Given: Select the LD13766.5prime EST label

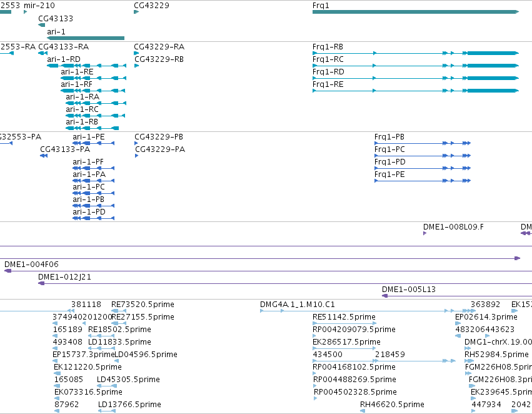Looking at the screenshot, I should pyautogui.click(x=129, y=405).
